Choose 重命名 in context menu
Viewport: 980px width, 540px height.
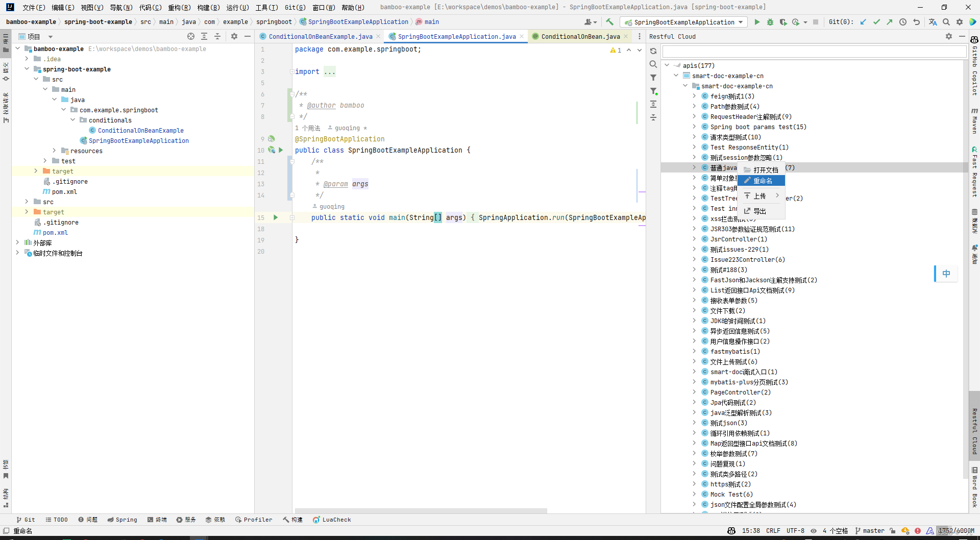tap(761, 181)
